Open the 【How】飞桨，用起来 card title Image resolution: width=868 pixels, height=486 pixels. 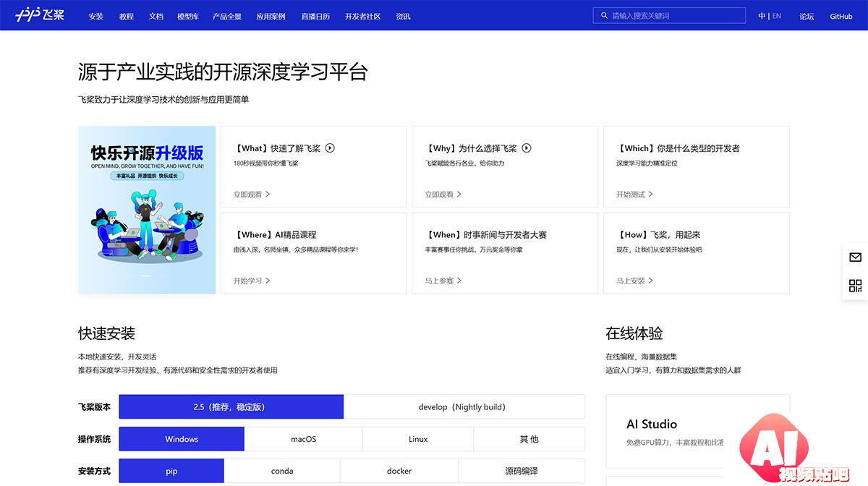tap(658, 235)
